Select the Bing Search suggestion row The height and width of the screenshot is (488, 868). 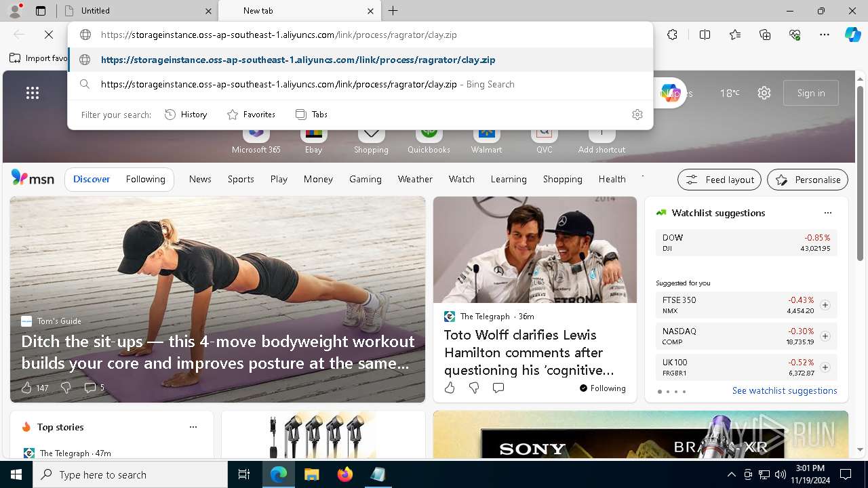[x=360, y=84]
